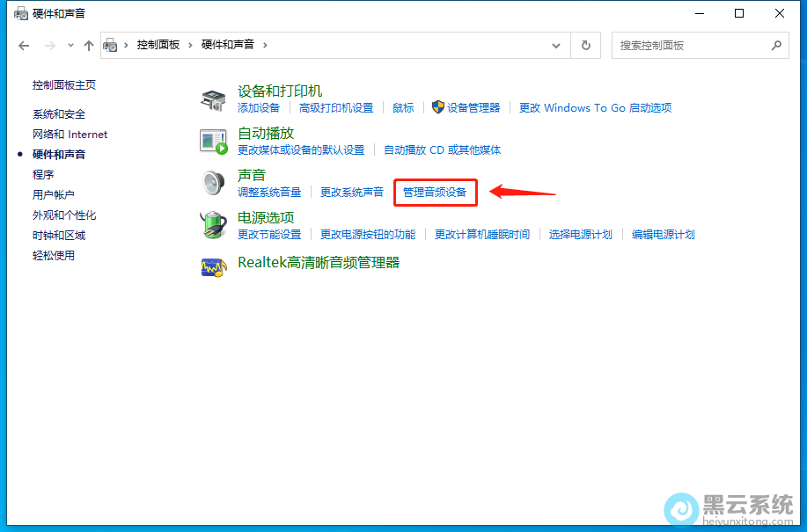The height and width of the screenshot is (532, 807).
Task: Click the battery icon for 电源选项
Action: click(x=214, y=225)
